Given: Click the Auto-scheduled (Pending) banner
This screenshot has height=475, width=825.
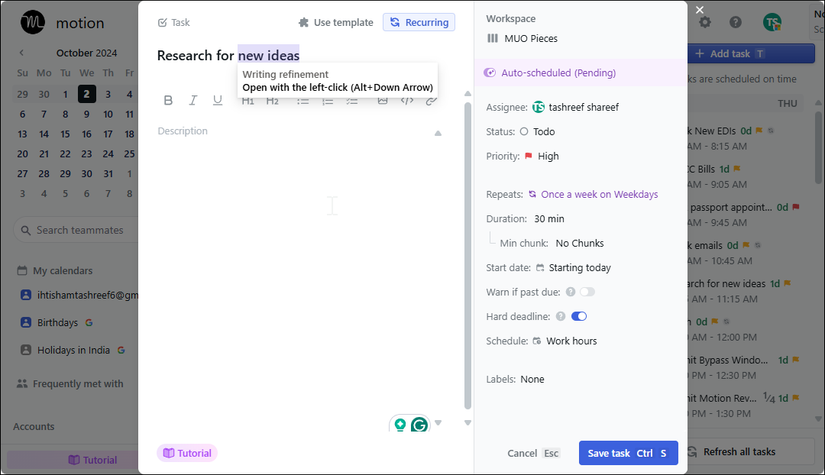Looking at the screenshot, I should (580, 73).
